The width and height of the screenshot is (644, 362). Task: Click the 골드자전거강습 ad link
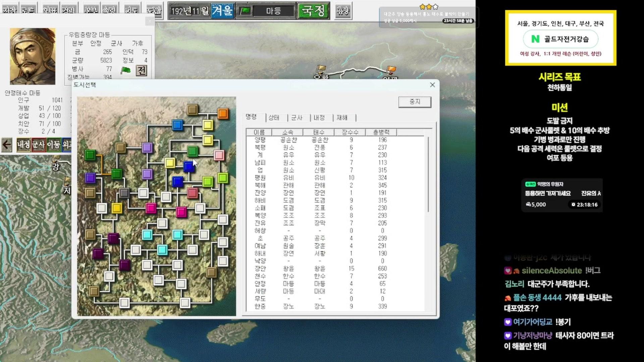tap(560, 39)
